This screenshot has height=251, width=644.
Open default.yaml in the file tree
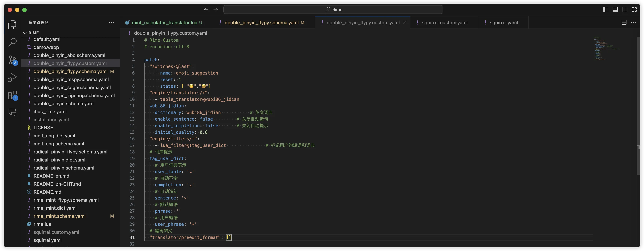click(47, 39)
